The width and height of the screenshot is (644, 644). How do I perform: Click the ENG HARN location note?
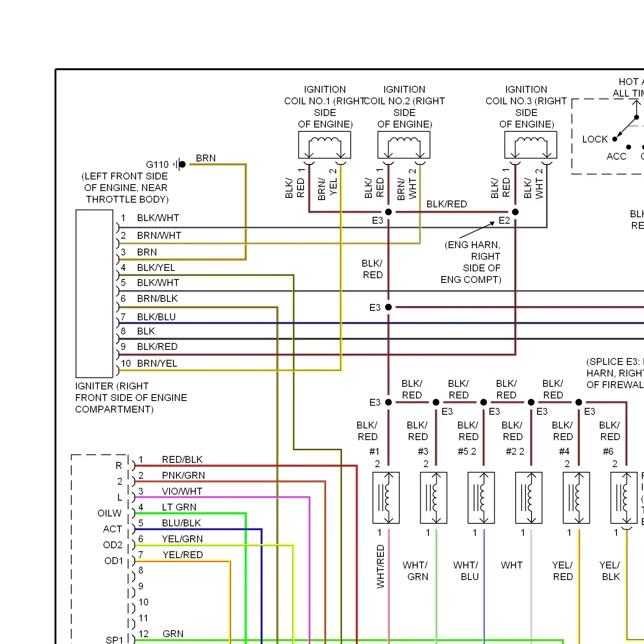coord(471,262)
